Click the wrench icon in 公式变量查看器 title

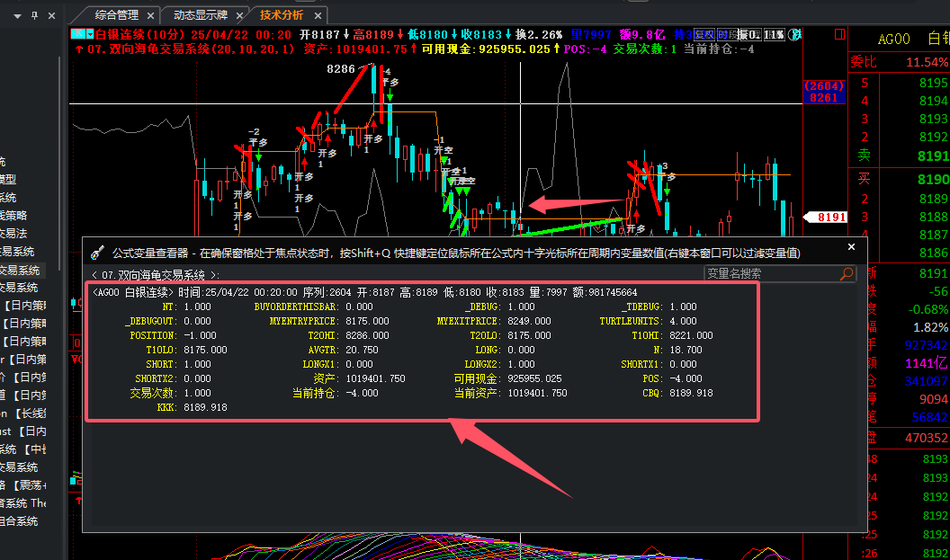pos(97,253)
